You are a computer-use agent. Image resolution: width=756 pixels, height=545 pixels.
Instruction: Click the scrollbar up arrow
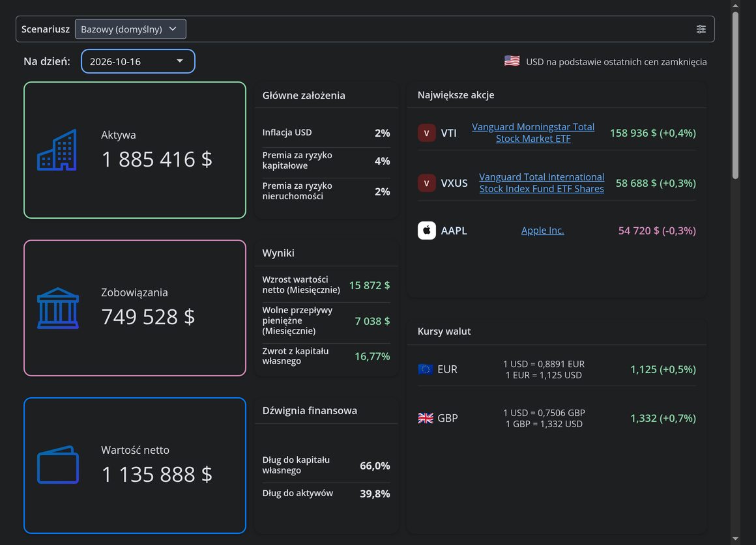(x=735, y=6)
